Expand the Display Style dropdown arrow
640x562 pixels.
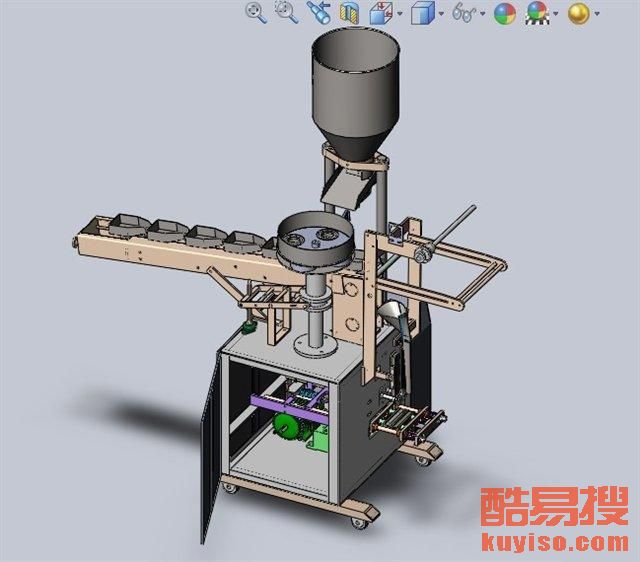pos(441,14)
